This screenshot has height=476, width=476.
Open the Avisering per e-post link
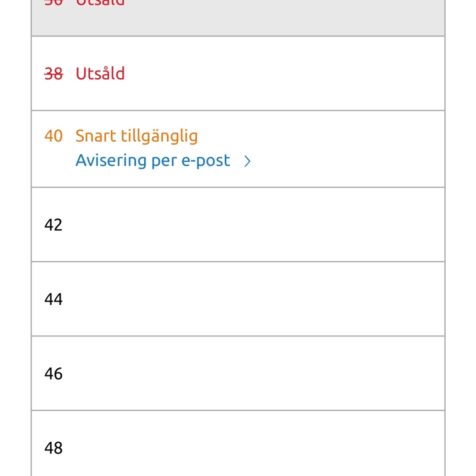(x=153, y=161)
